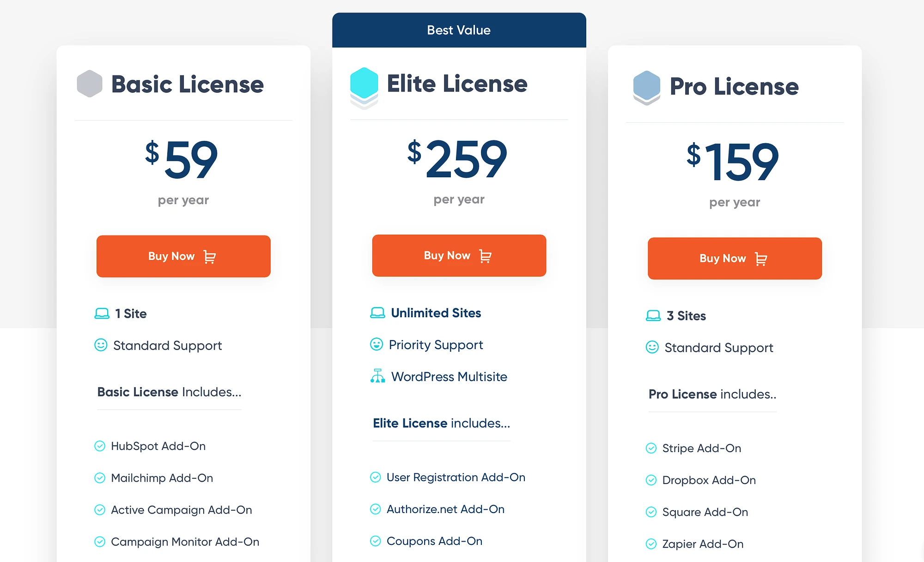Image resolution: width=924 pixels, height=562 pixels.
Task: Click the laptop icon beside Unlimited Sites
Action: tap(377, 313)
